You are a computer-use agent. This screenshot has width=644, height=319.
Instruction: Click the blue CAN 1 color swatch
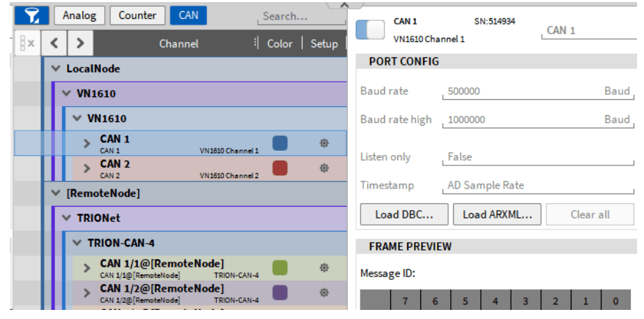pos(279,143)
